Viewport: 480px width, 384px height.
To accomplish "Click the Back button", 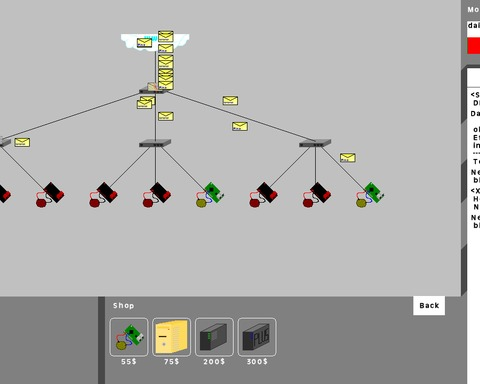I will pyautogui.click(x=429, y=305).
